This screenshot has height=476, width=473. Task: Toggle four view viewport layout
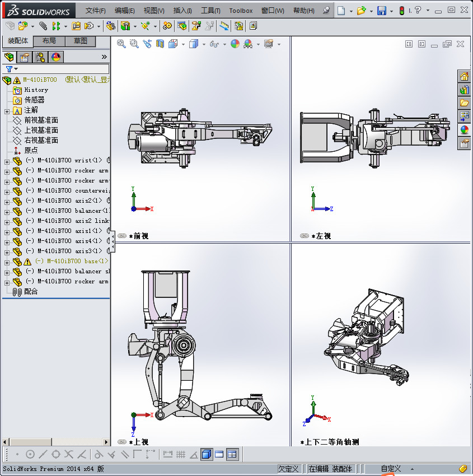click(232, 455)
